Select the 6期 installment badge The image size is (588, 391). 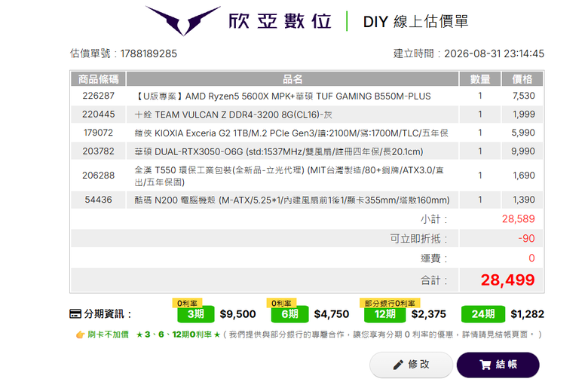pyautogui.click(x=290, y=314)
